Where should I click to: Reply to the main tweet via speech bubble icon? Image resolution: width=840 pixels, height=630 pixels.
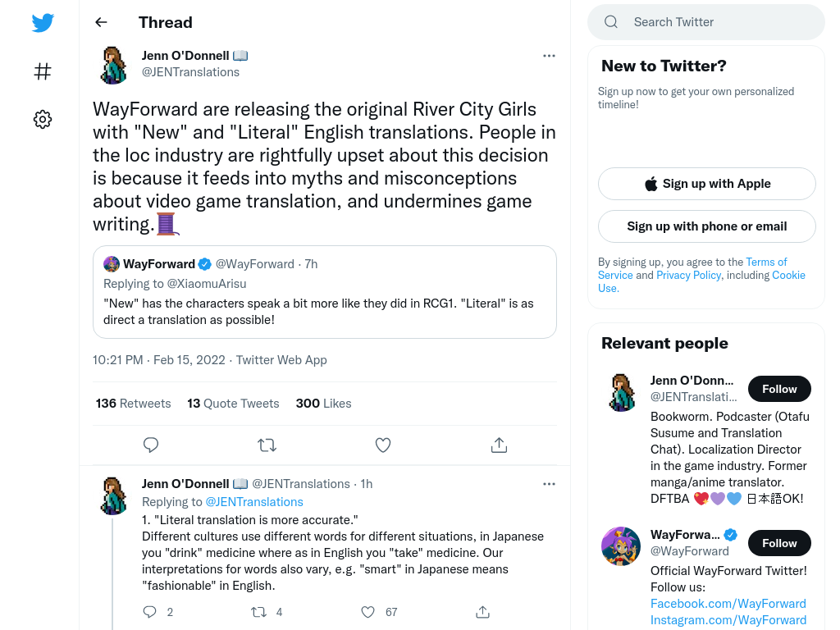click(x=151, y=445)
